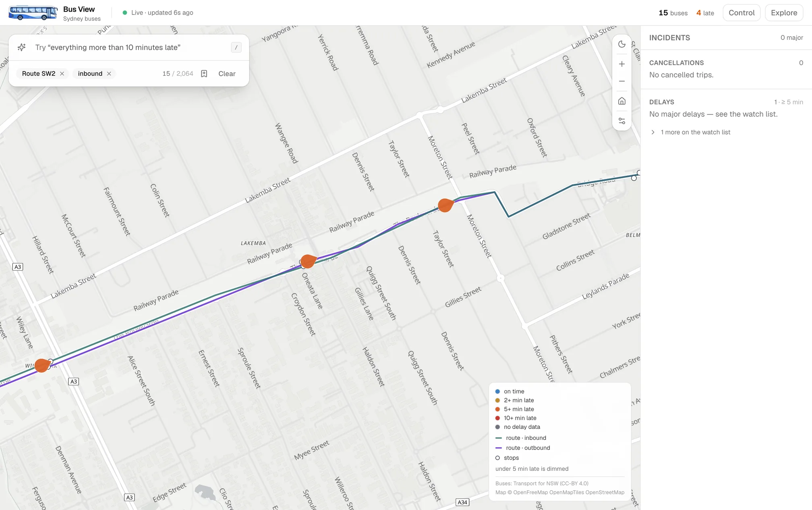Image resolution: width=812 pixels, height=510 pixels.
Task: Click the 4 late counter
Action: click(x=705, y=13)
